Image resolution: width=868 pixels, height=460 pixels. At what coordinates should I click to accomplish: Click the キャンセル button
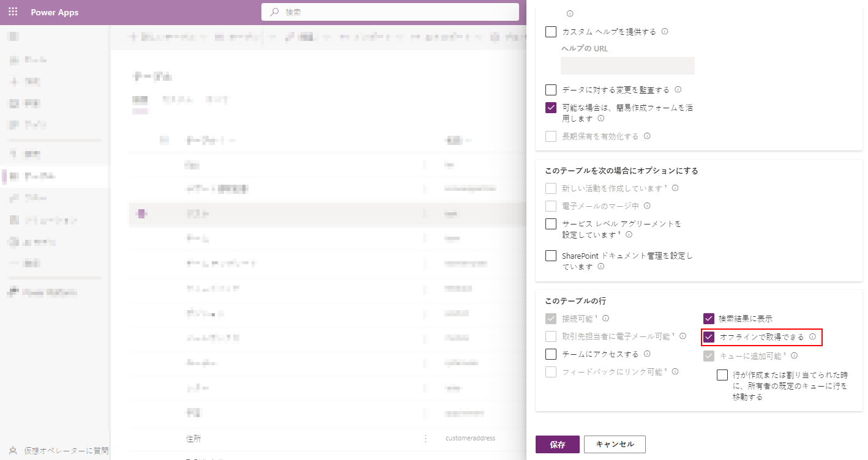615,445
